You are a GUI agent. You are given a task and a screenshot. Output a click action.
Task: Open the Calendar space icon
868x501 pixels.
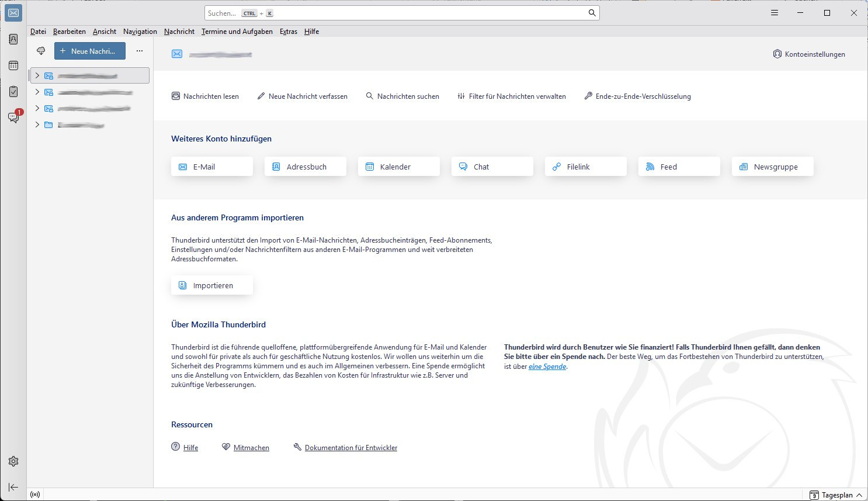pos(13,65)
